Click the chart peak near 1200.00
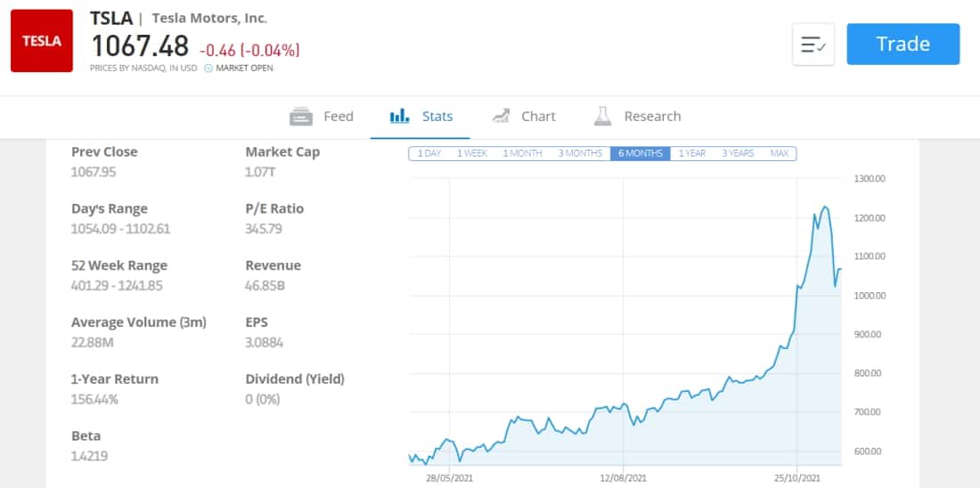 [x=825, y=207]
